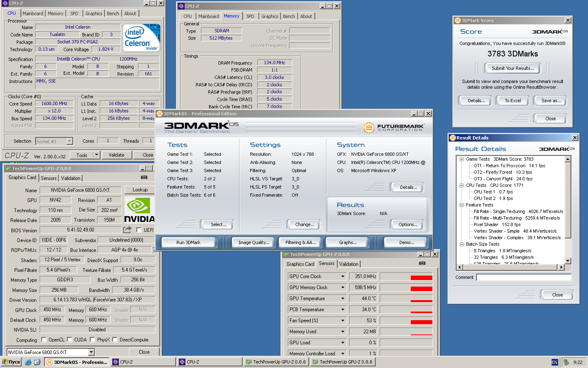This screenshot has height=368, width=588.
Task: Click the language indicator EN in tray
Action: coord(555,362)
